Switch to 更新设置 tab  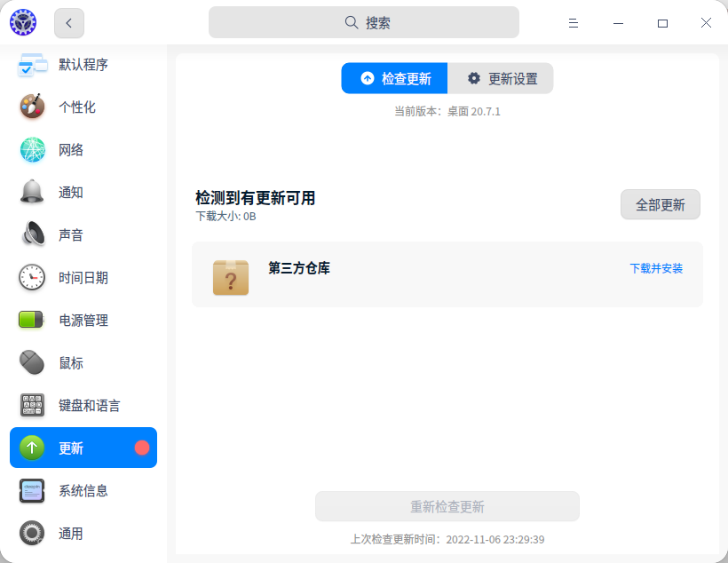501,78
